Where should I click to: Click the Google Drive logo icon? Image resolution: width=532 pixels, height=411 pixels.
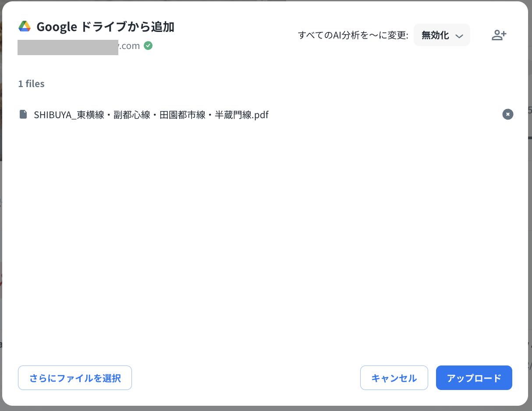25,27
